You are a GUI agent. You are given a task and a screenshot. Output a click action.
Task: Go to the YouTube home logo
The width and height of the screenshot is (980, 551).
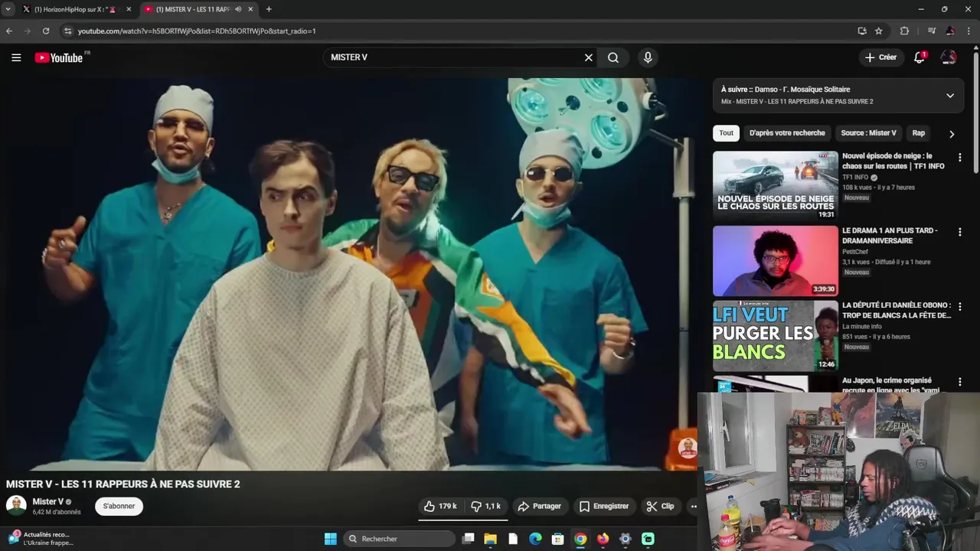click(x=60, y=57)
